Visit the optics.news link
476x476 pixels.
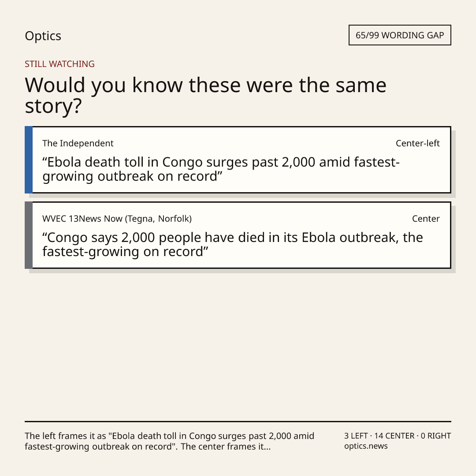(366, 446)
